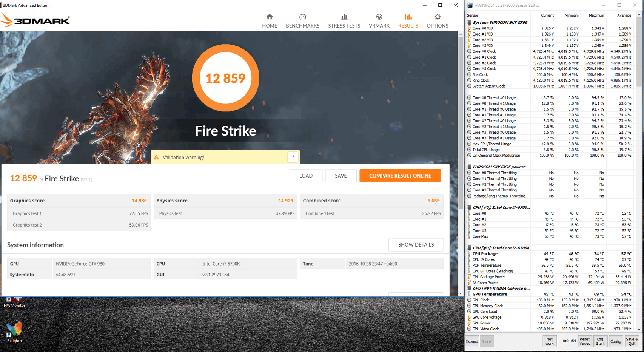Select Package/Ring Thermal Throttling row
The width and height of the screenshot is (644, 352).
[550, 196]
